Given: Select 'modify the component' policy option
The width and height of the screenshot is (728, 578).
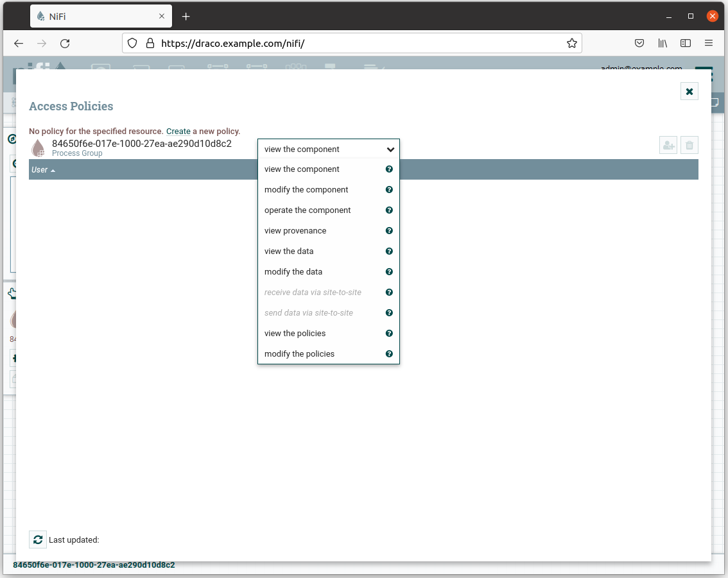Looking at the screenshot, I should pos(328,190).
